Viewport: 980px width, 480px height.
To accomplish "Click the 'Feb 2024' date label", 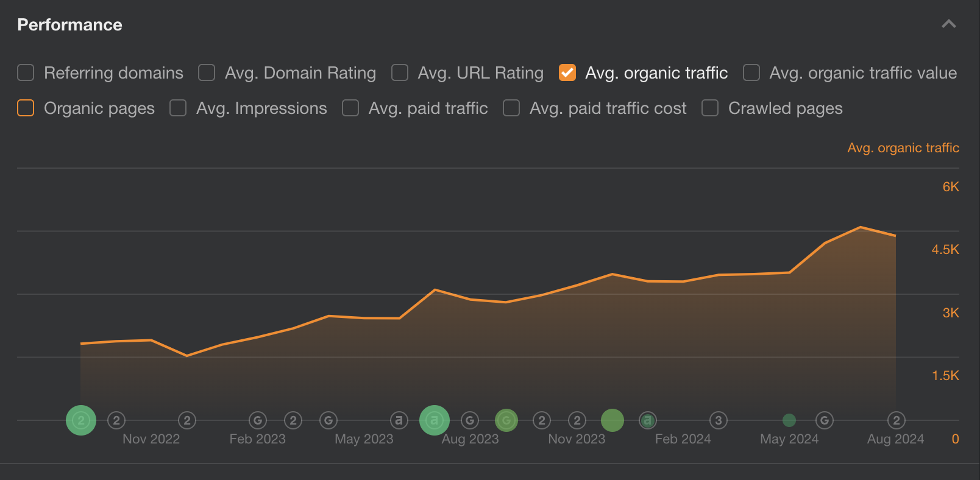I will coord(683,439).
